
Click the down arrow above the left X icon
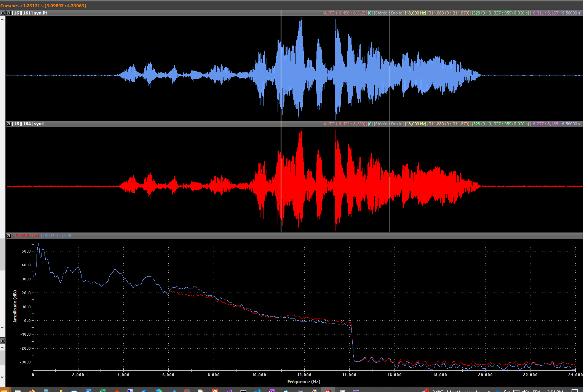tap(3, 327)
